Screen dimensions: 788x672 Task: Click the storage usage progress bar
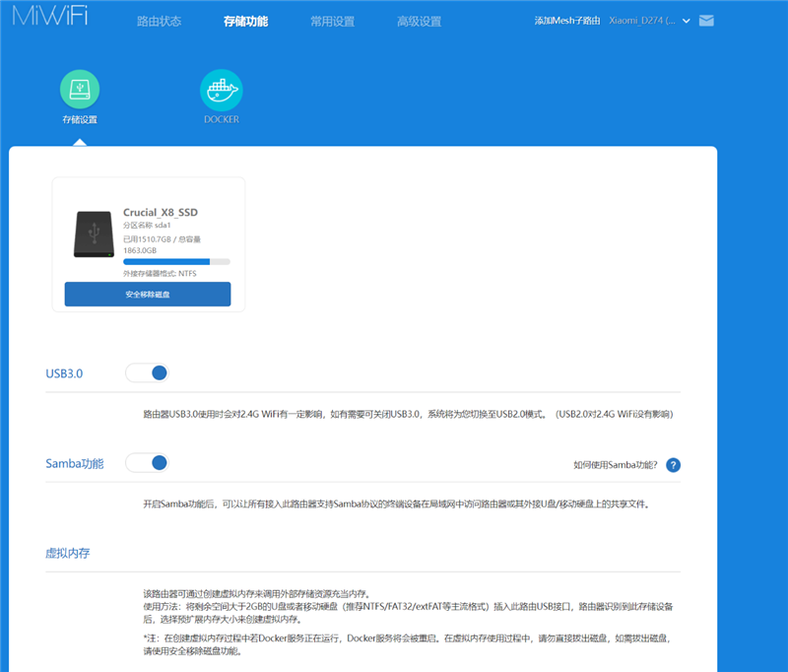175,260
